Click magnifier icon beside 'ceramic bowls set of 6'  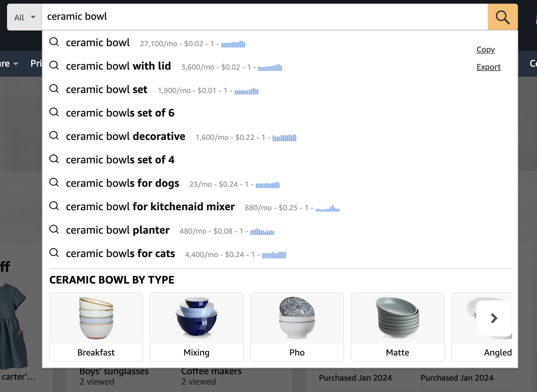pyautogui.click(x=54, y=112)
